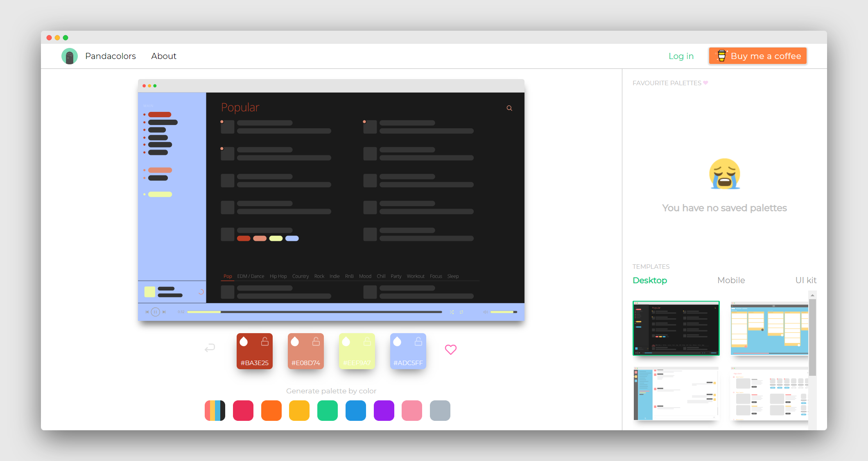
Task: Click the Pandacolors panda logo
Action: 70,56
